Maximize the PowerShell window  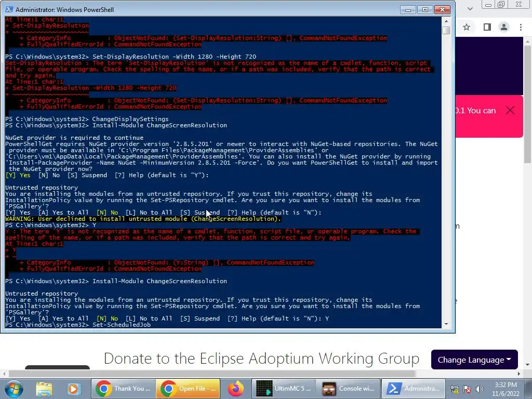click(425, 10)
